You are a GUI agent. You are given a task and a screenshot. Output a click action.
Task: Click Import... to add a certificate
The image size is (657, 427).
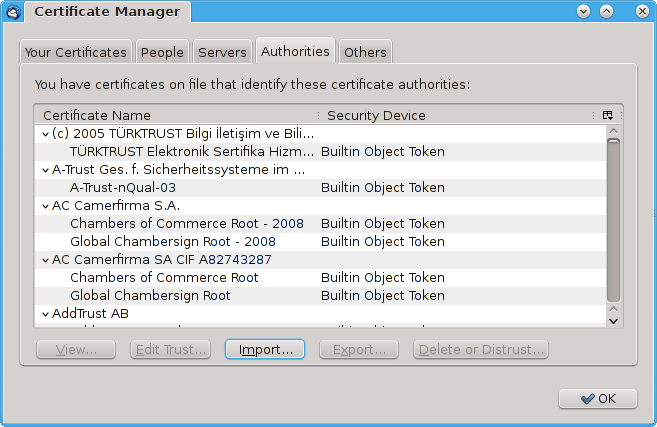(265, 349)
